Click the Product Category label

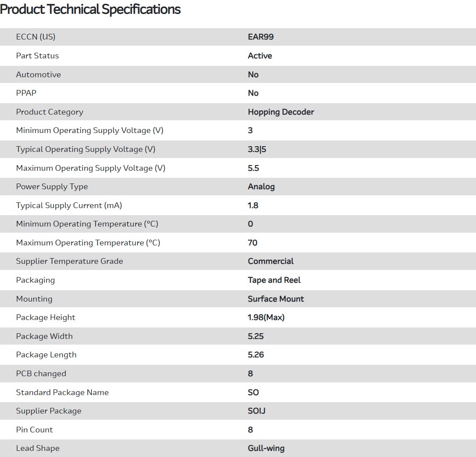[50, 112]
